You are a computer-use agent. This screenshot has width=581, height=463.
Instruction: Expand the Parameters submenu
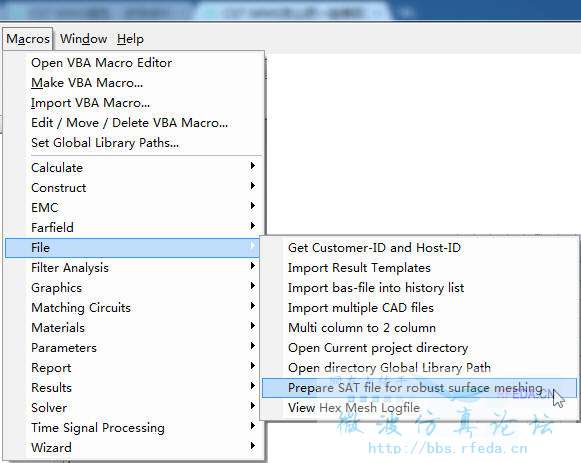point(133,347)
